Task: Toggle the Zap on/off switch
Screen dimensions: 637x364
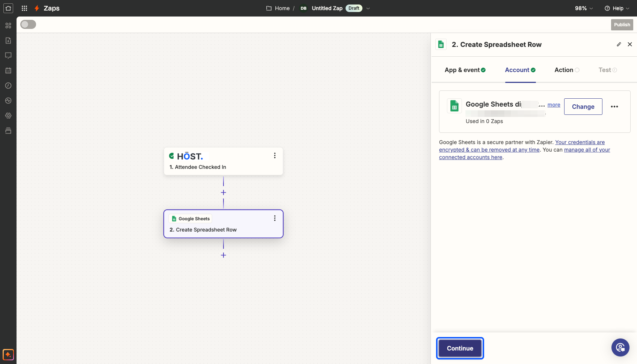Action: click(28, 24)
